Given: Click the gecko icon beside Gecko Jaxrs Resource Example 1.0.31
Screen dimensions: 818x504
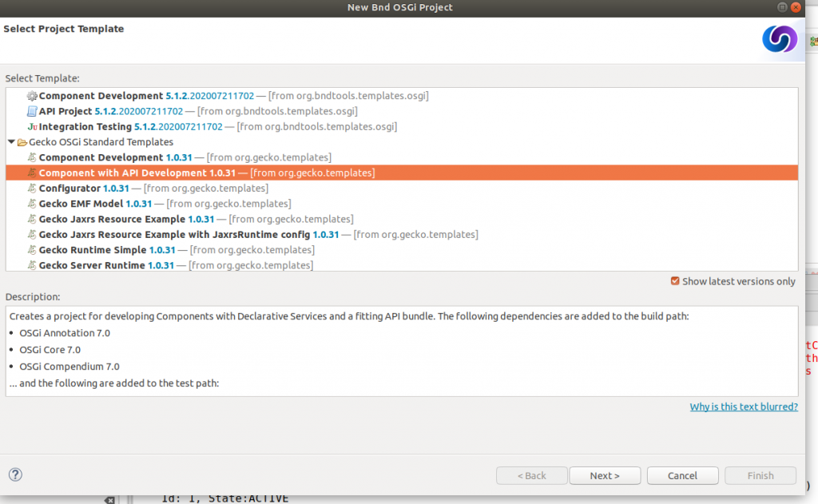Looking at the screenshot, I should tap(32, 219).
